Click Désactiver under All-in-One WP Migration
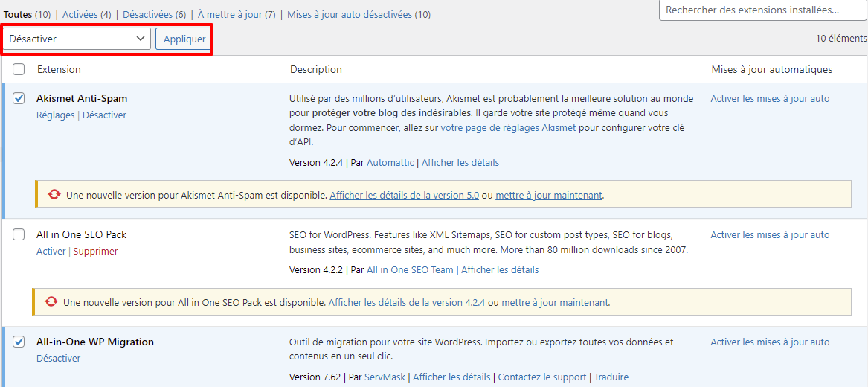 (x=59, y=358)
